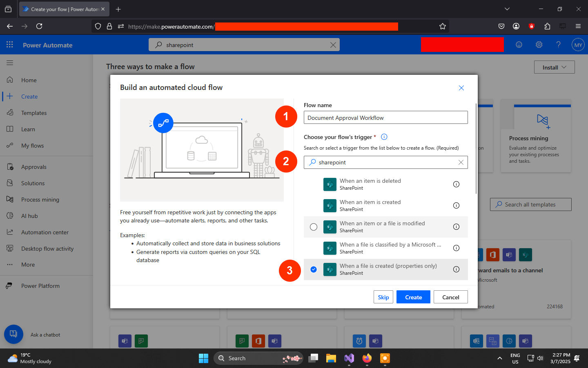Reload the page with the refresh button
Image resolution: width=588 pixels, height=368 pixels.
pyautogui.click(x=39, y=26)
